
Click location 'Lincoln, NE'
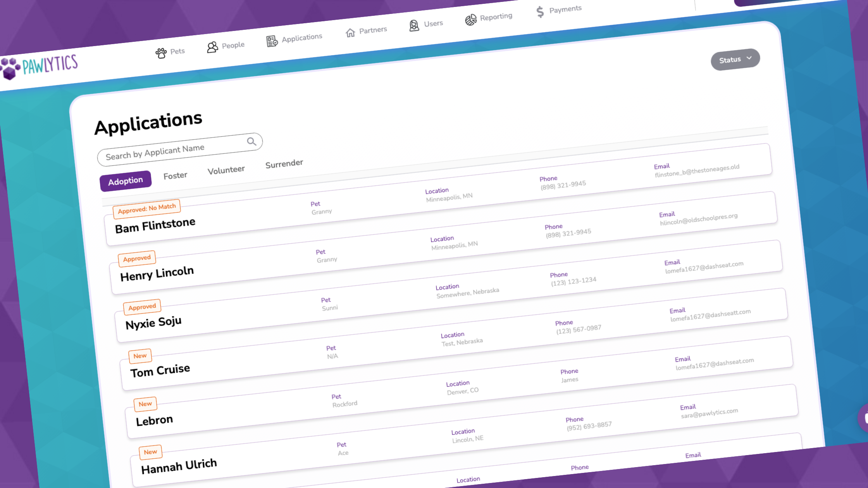point(468,439)
